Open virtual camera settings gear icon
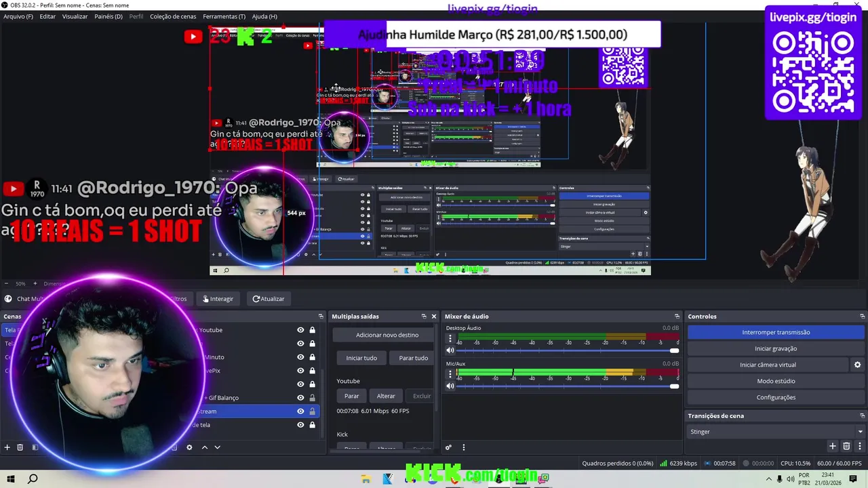 pos(857,365)
